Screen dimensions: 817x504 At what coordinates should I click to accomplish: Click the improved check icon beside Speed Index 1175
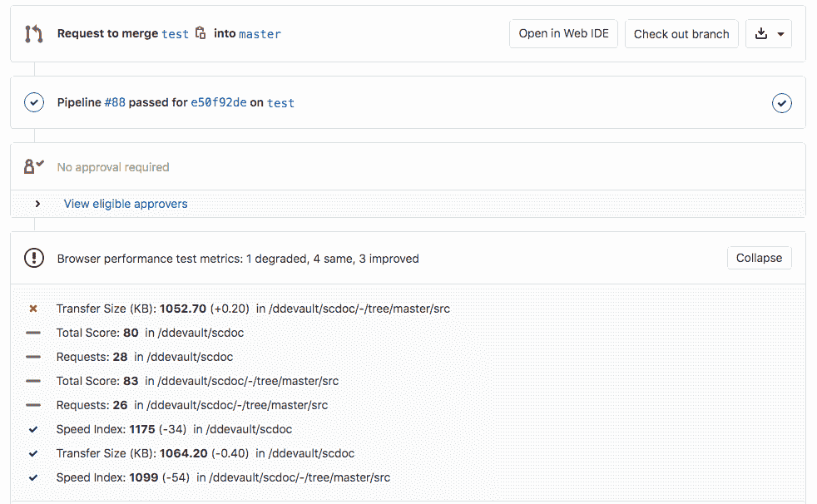(32, 429)
